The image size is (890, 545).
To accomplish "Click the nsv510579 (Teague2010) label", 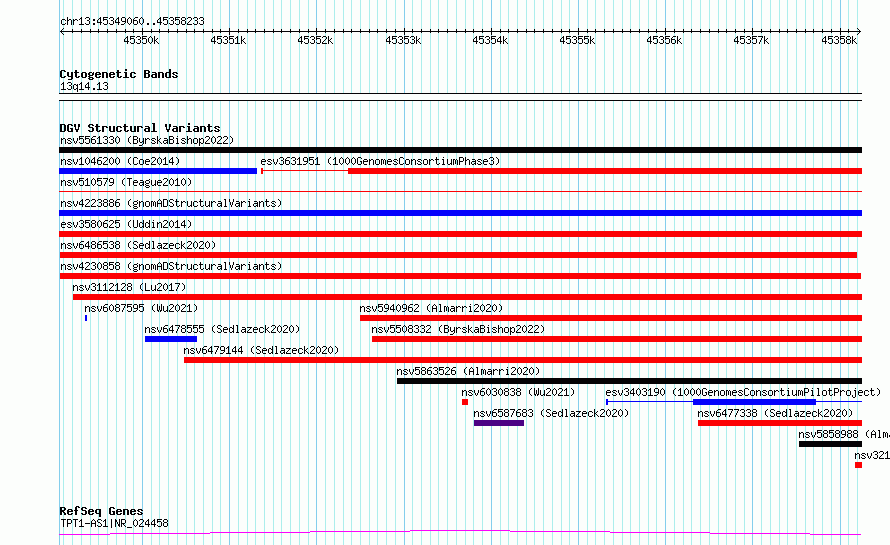I will pos(126,182).
